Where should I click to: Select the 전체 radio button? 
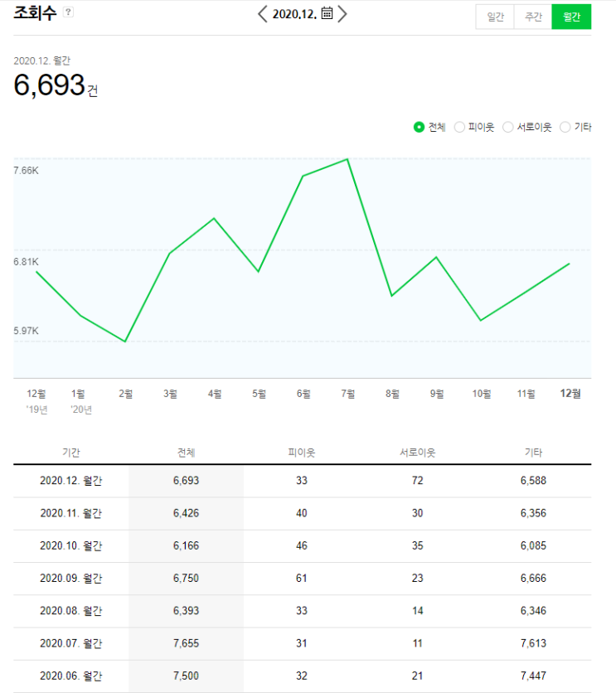click(x=420, y=127)
